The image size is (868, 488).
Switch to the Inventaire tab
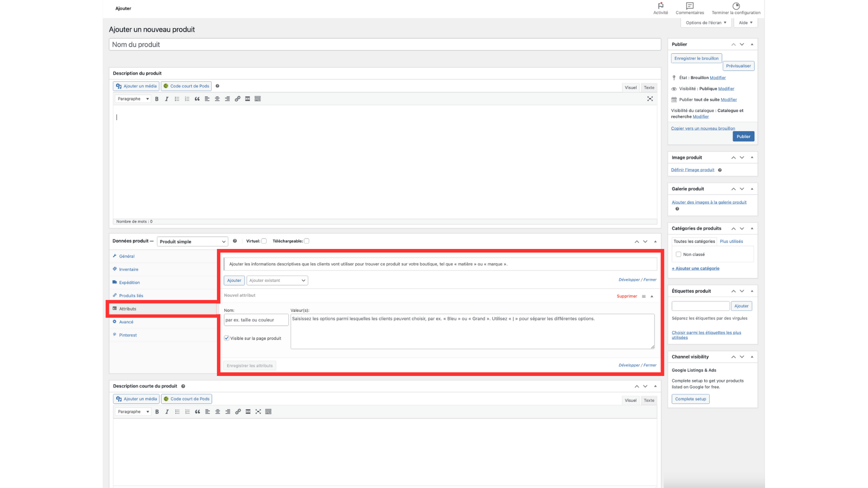[128, 269]
